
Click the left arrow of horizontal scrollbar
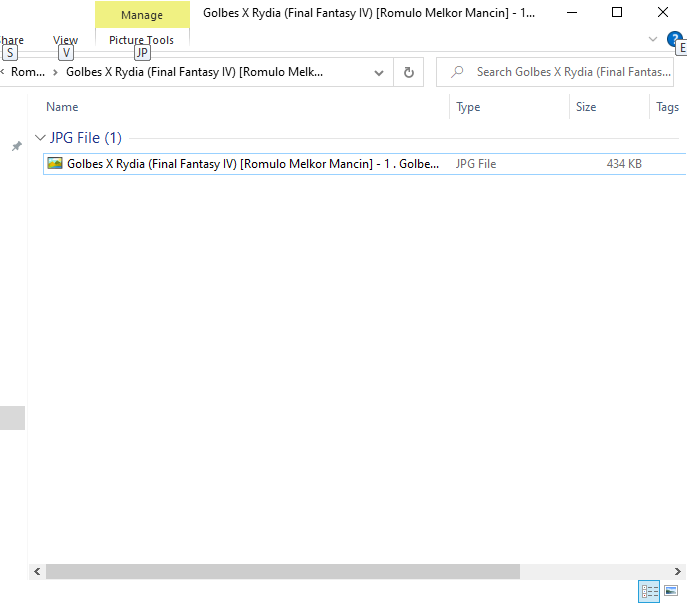click(37, 572)
